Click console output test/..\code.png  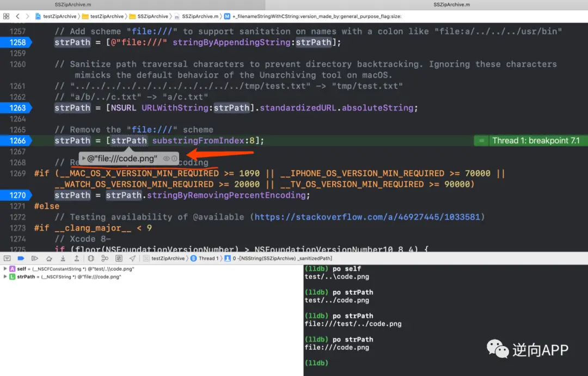click(x=337, y=277)
